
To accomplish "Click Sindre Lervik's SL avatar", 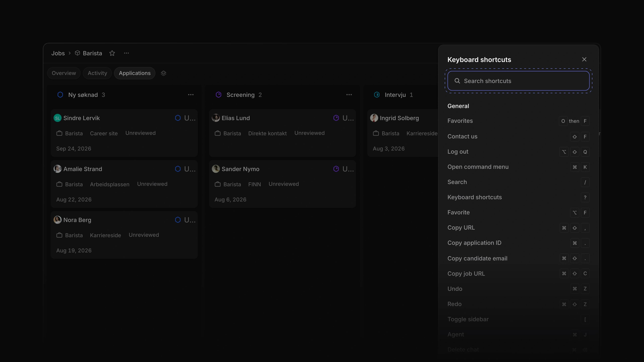I will (58, 118).
